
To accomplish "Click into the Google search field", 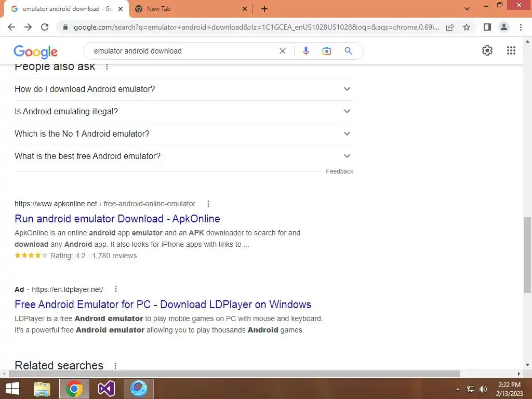I will [183, 51].
